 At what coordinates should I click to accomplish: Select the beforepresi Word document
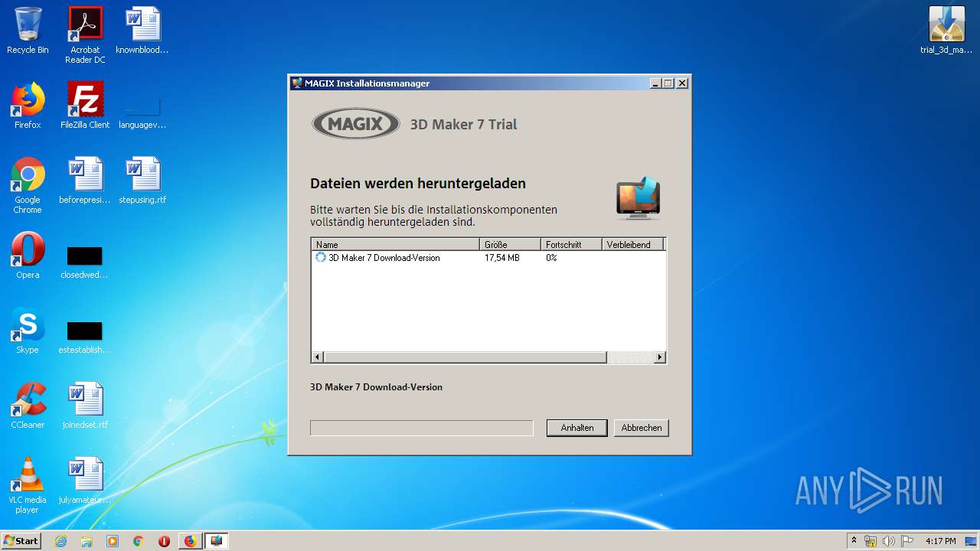tap(85, 181)
